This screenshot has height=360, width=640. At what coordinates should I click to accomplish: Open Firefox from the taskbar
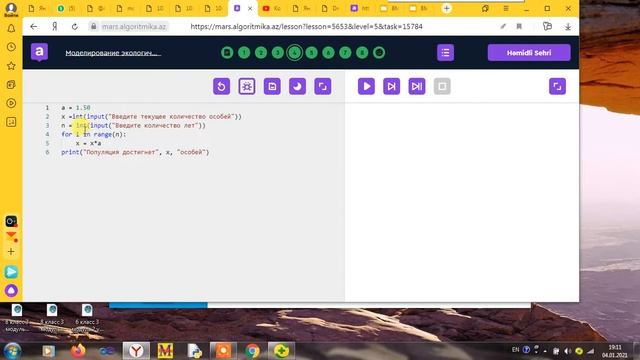click(78, 351)
